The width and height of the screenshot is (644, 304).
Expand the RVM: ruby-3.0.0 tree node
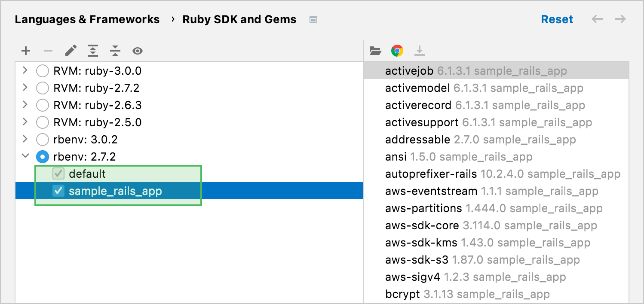(x=25, y=70)
